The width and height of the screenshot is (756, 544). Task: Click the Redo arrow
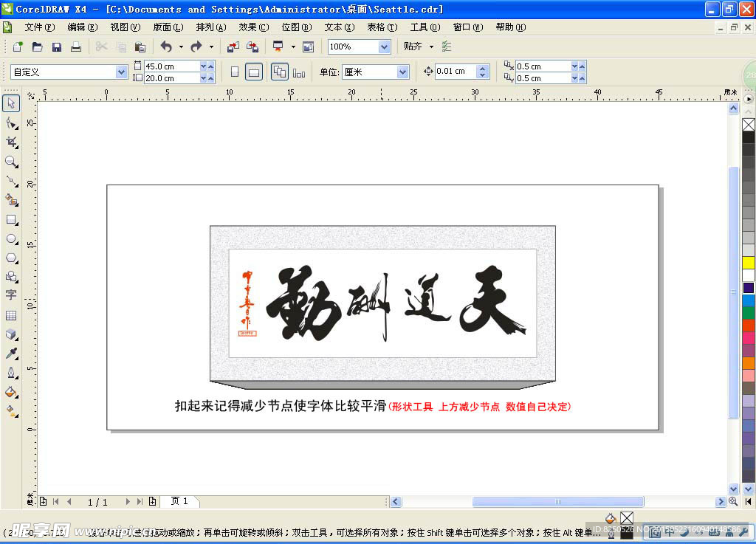click(196, 47)
